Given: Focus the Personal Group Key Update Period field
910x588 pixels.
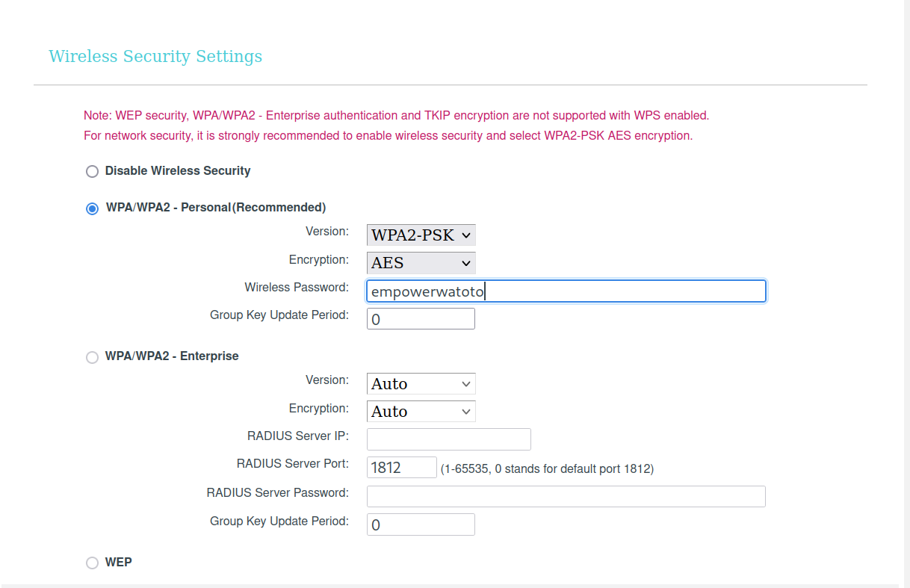Looking at the screenshot, I should pyautogui.click(x=421, y=319).
